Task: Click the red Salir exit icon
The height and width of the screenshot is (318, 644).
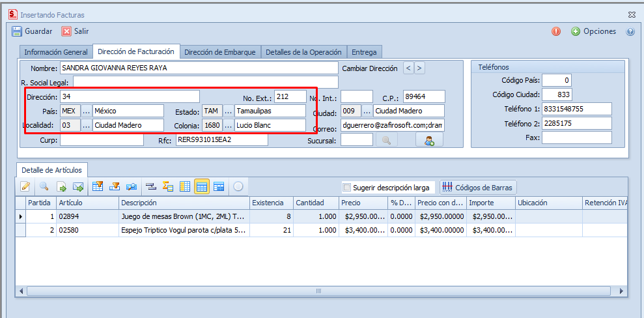Action: (66, 31)
